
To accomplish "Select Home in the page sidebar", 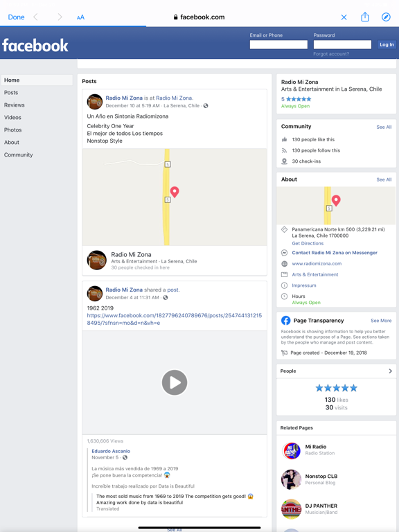I will tap(37, 80).
